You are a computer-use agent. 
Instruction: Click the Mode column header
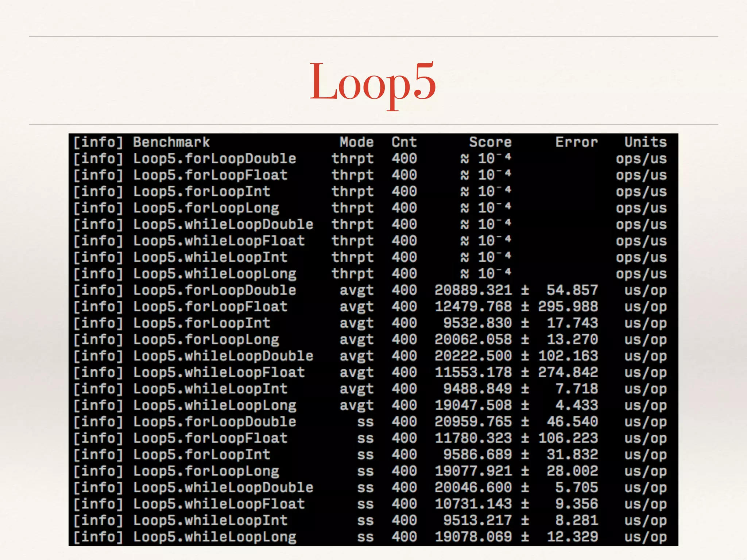357,142
